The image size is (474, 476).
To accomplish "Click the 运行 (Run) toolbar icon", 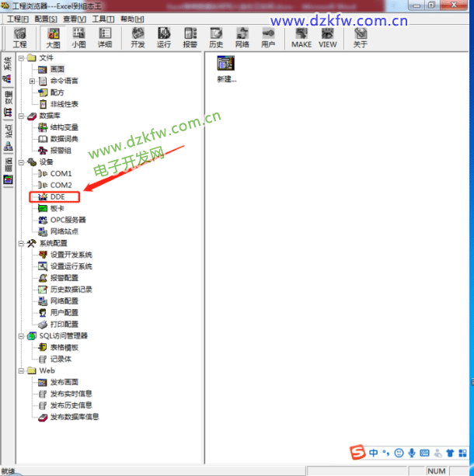I will (163, 37).
